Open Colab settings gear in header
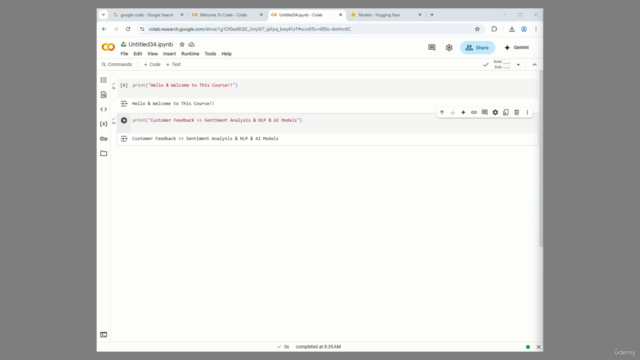The height and width of the screenshot is (360, 640). tap(449, 47)
